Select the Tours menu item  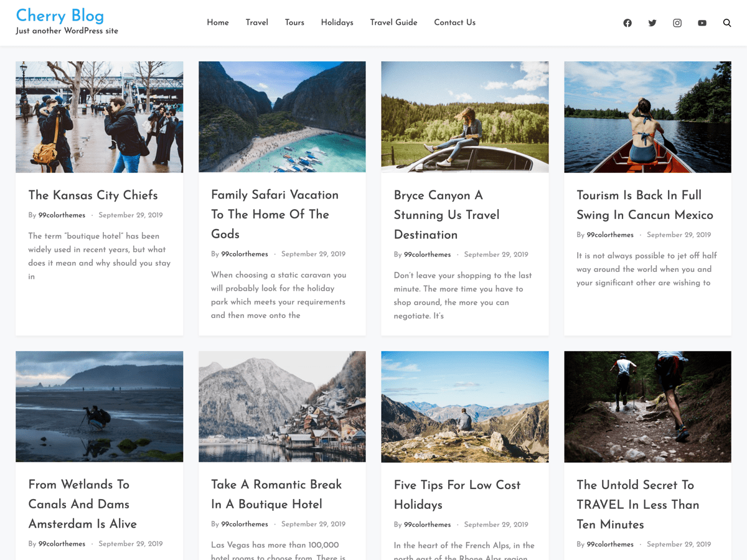(294, 22)
